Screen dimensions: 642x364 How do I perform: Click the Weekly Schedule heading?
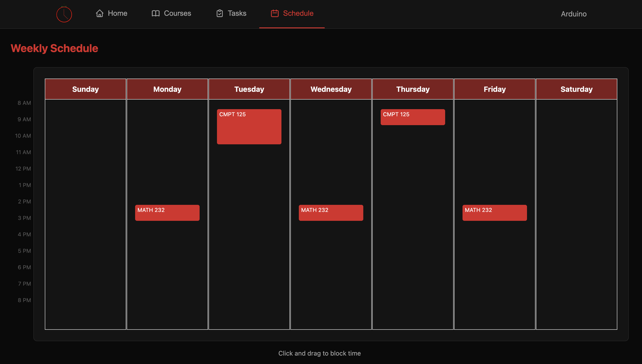point(54,48)
